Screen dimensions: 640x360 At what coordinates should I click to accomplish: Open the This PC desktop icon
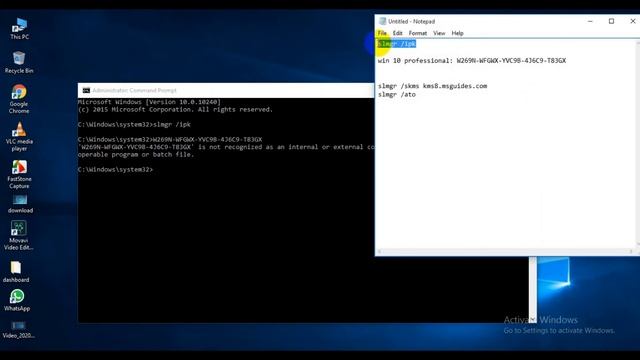coord(19,28)
